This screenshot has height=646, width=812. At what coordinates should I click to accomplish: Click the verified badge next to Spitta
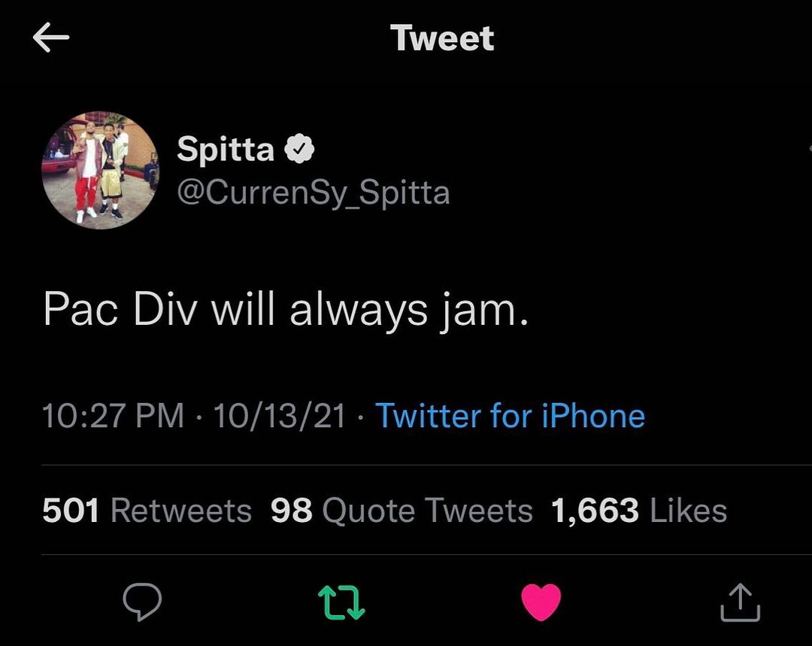pyautogui.click(x=299, y=150)
